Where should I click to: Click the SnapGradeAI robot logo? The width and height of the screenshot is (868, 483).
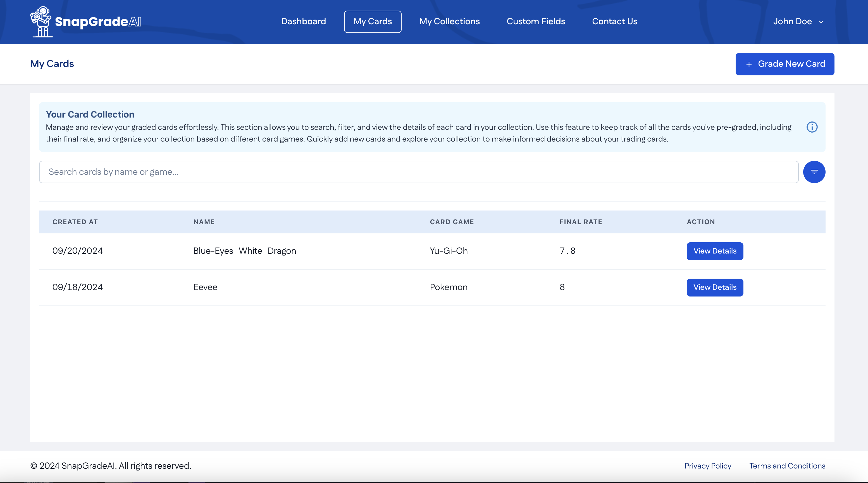41,21
